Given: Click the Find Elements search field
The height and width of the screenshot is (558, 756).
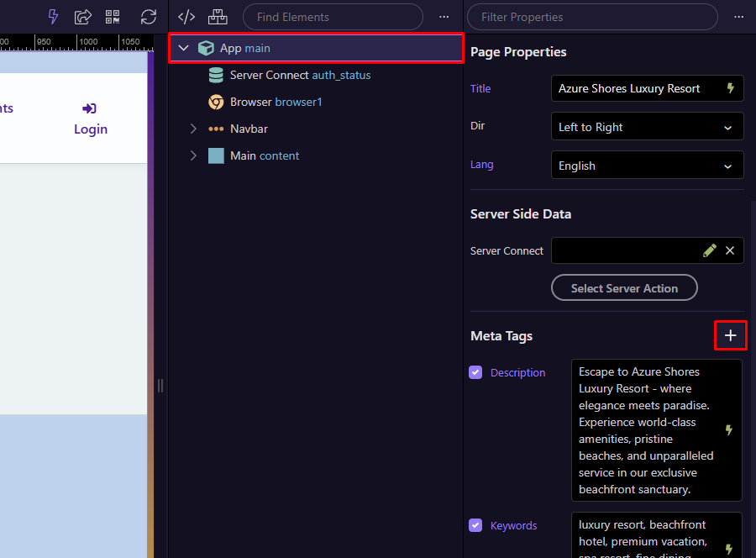Looking at the screenshot, I should tap(333, 17).
